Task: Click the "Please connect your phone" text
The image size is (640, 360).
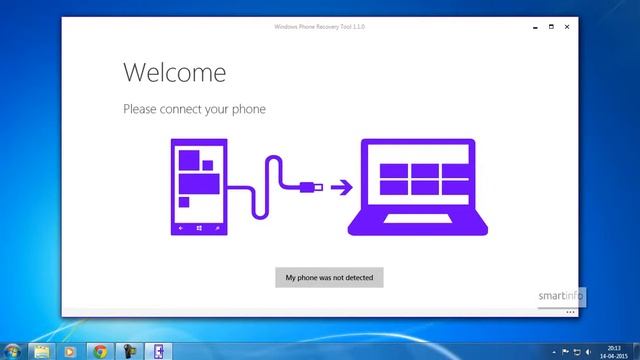Action: point(194,109)
